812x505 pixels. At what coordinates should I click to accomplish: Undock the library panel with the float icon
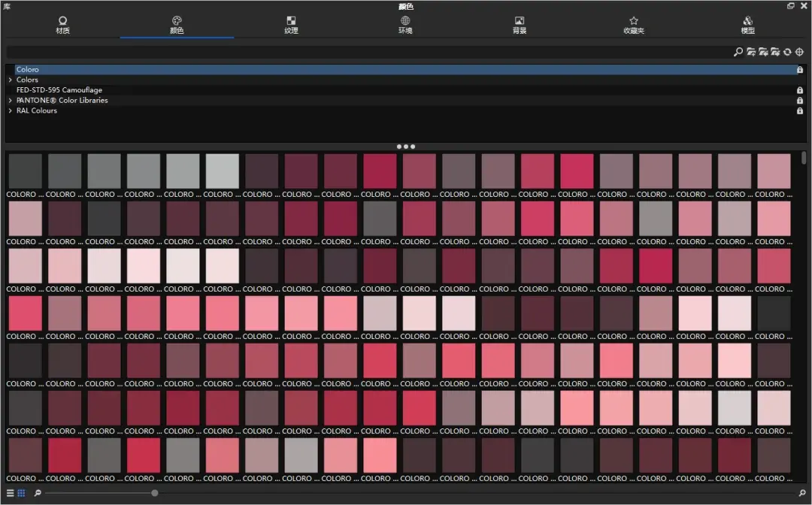click(x=791, y=6)
